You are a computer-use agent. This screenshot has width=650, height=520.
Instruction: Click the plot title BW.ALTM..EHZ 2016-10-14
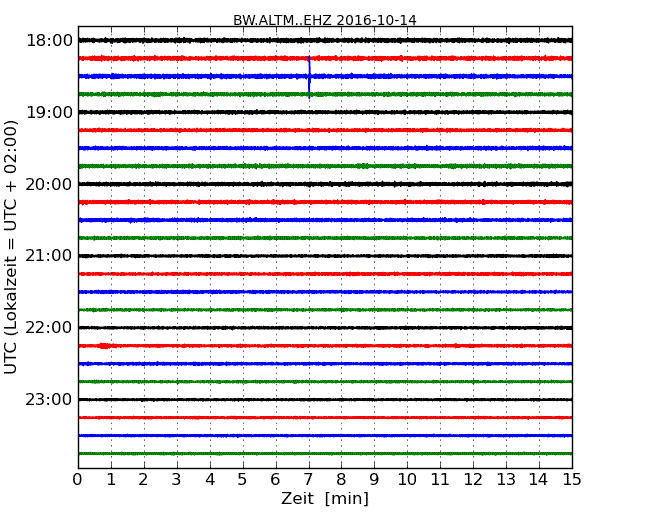tap(325, 20)
